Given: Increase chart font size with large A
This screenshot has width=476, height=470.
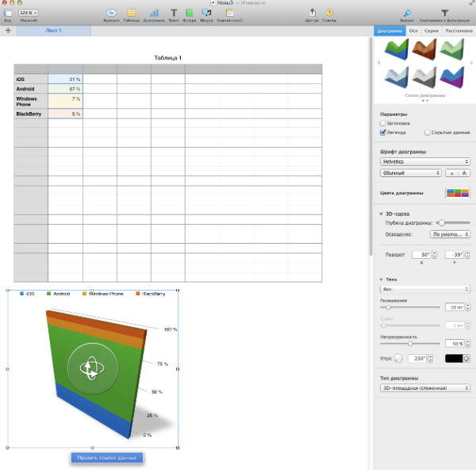Looking at the screenshot, I should coord(464,173).
